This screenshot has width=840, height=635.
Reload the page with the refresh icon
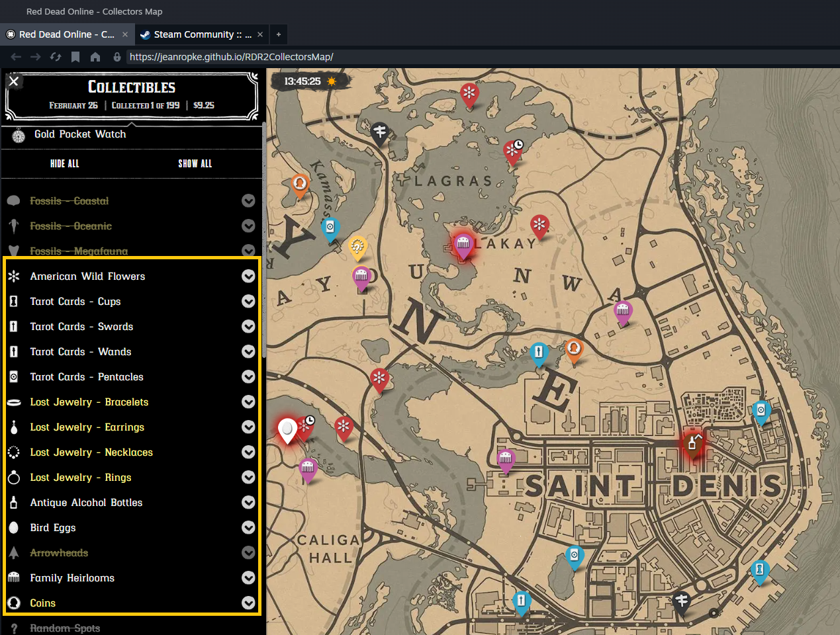pos(56,57)
